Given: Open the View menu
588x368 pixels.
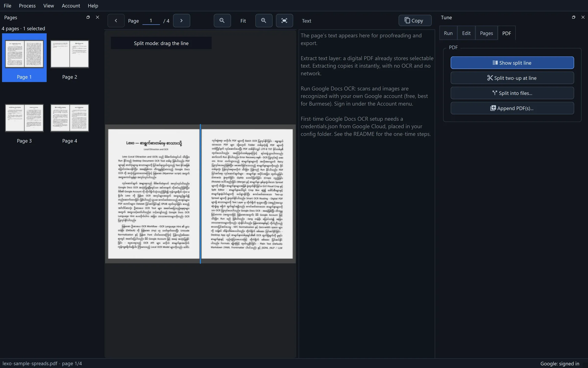Looking at the screenshot, I should pos(49,6).
